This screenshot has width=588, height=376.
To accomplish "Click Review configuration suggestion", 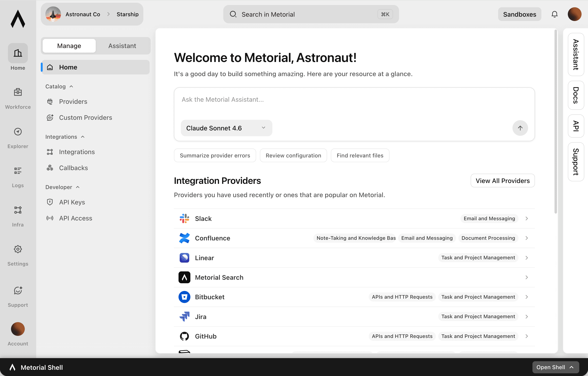I will 293,156.
